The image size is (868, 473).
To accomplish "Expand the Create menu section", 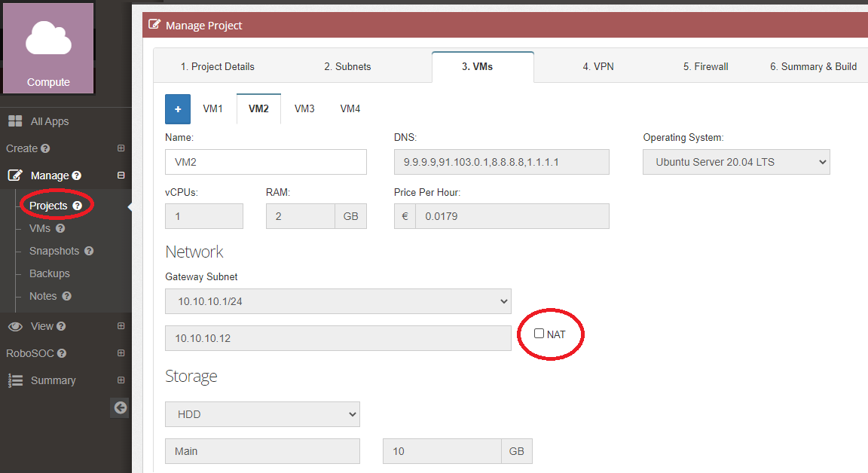I will point(121,148).
